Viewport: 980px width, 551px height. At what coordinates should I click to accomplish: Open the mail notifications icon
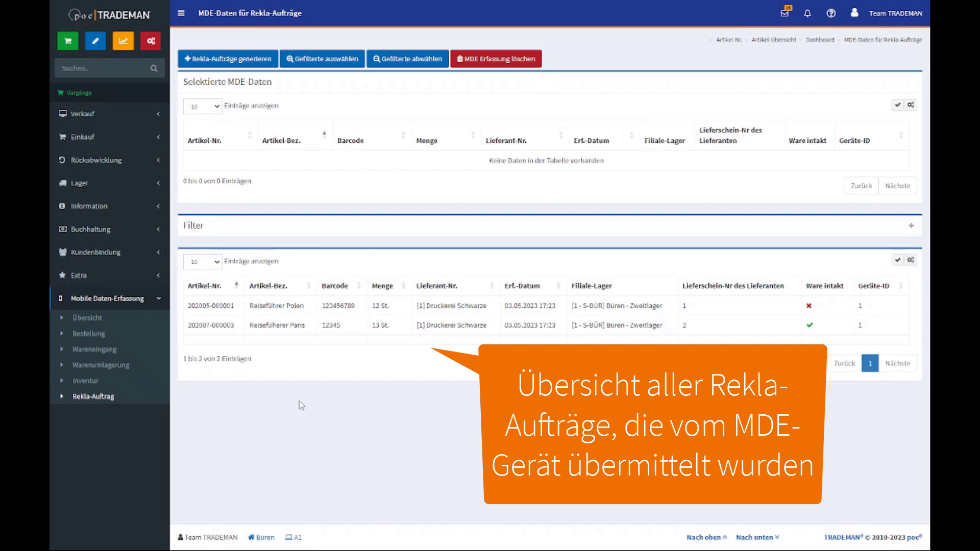[x=785, y=13]
